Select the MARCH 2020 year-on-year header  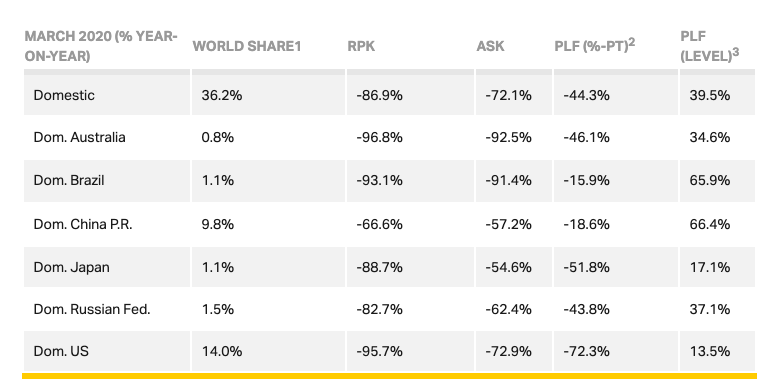pos(101,46)
